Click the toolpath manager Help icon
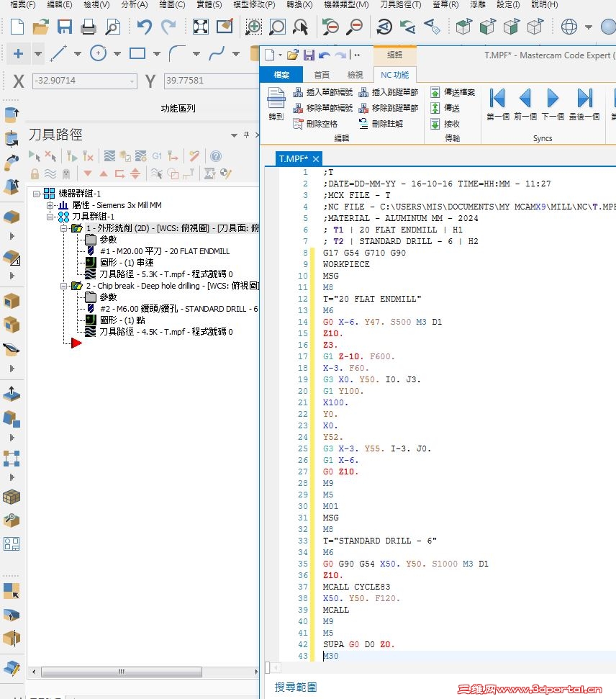616x699 pixels. 216,156
